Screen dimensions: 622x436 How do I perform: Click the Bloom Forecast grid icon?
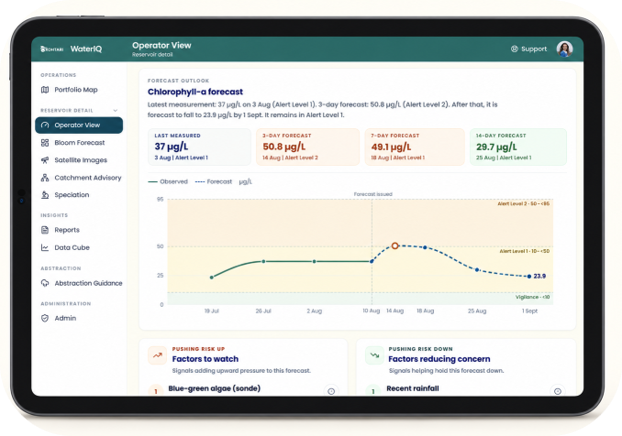45,142
